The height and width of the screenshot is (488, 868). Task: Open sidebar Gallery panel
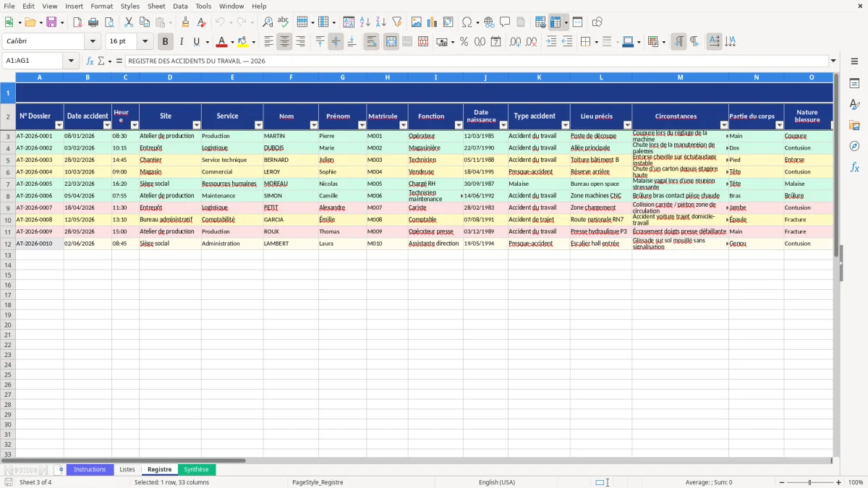click(x=854, y=125)
